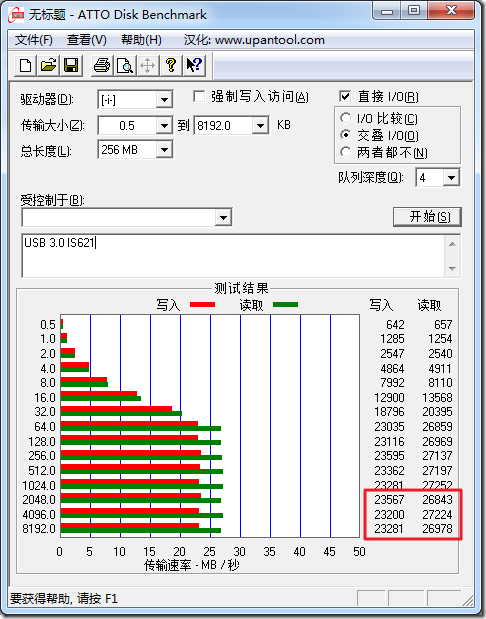The width and height of the screenshot is (486, 619).
Task: Click the description scrollbar up arrow
Action: tap(452, 244)
